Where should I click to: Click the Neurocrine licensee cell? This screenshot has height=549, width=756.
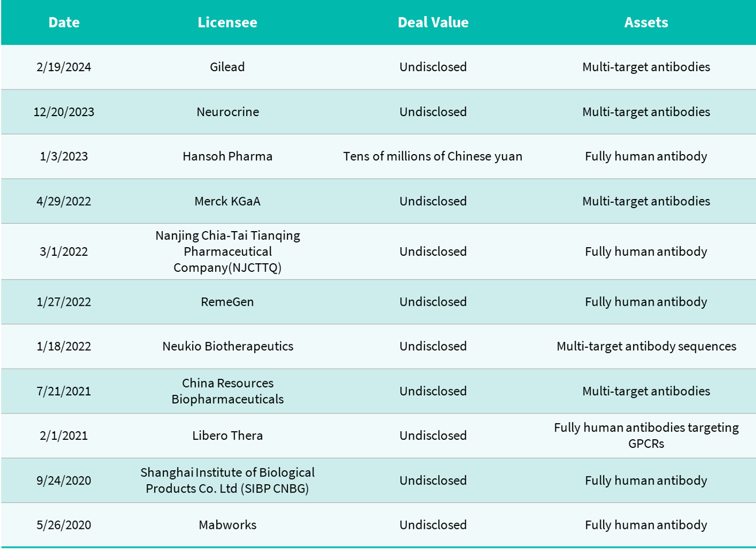tap(228, 112)
